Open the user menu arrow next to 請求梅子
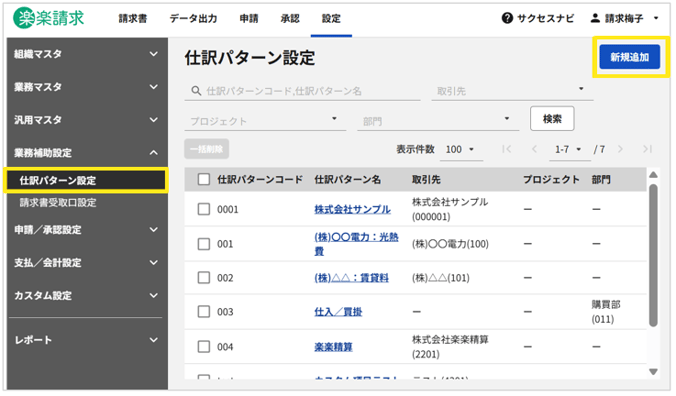 click(x=656, y=18)
